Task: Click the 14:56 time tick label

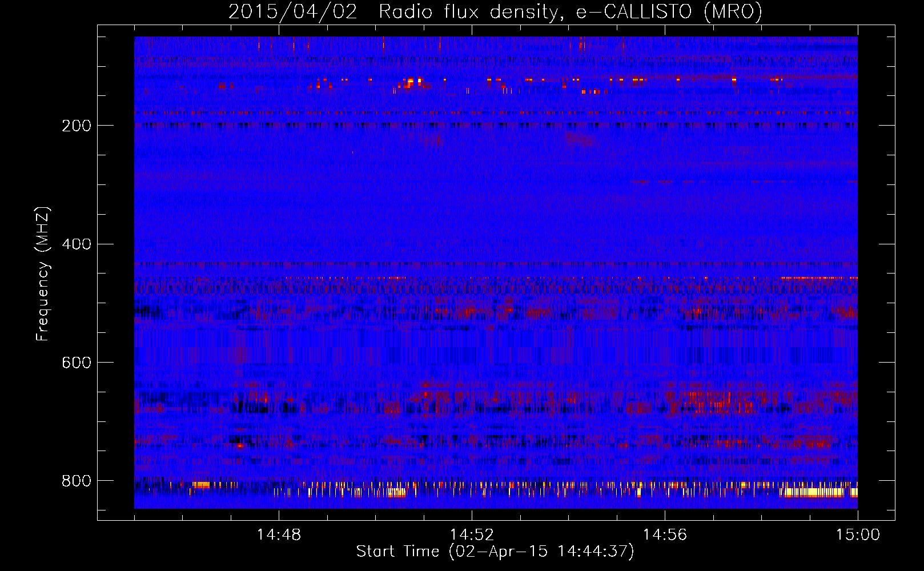Action: pyautogui.click(x=665, y=535)
